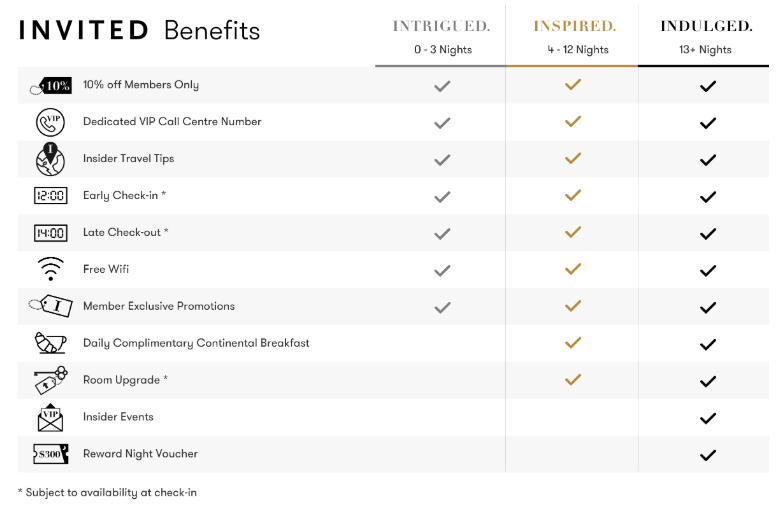Click the grey Intrigued checkmark for Free Wifi
The image size is (784, 508).
[x=442, y=270]
